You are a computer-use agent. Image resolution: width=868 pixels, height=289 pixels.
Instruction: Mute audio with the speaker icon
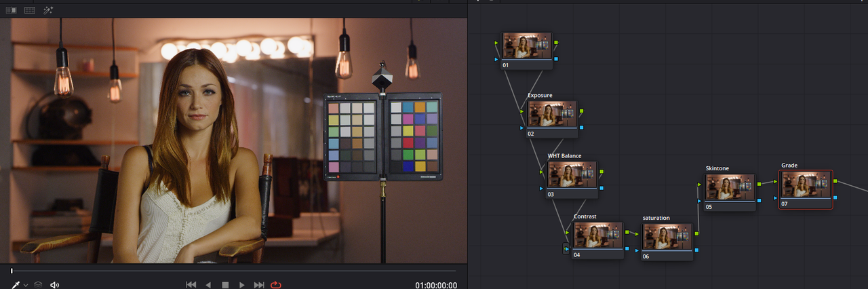pos(55,285)
